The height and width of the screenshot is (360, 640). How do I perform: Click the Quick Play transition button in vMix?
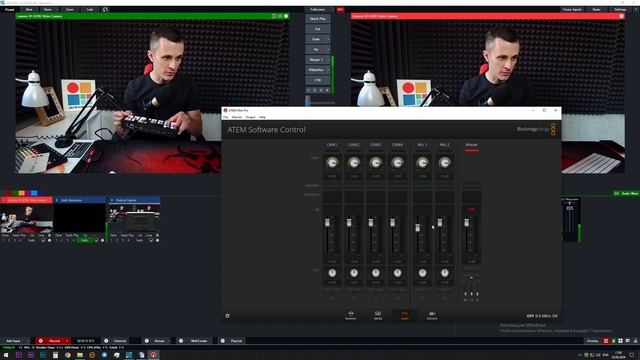318,19
